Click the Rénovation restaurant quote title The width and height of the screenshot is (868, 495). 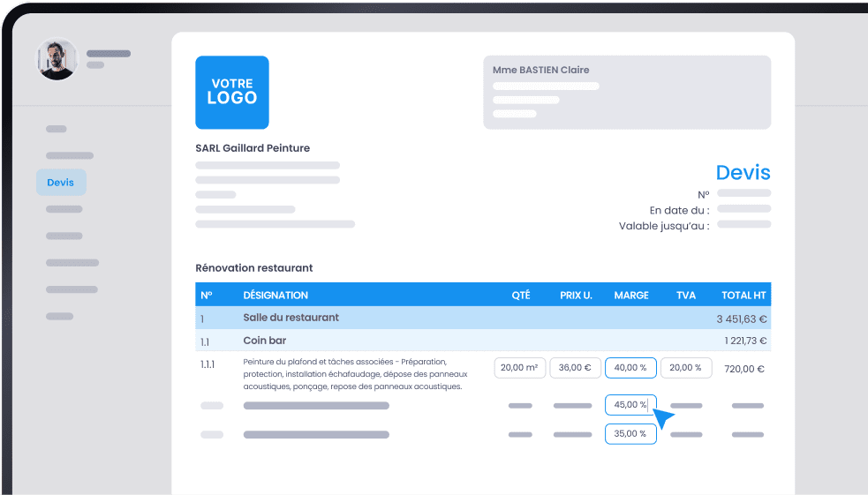(254, 267)
